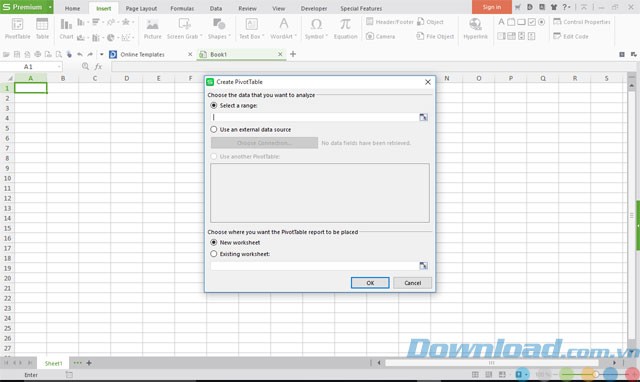640x382 pixels.
Task: Insert a Table from the ribbon
Action: click(x=42, y=29)
